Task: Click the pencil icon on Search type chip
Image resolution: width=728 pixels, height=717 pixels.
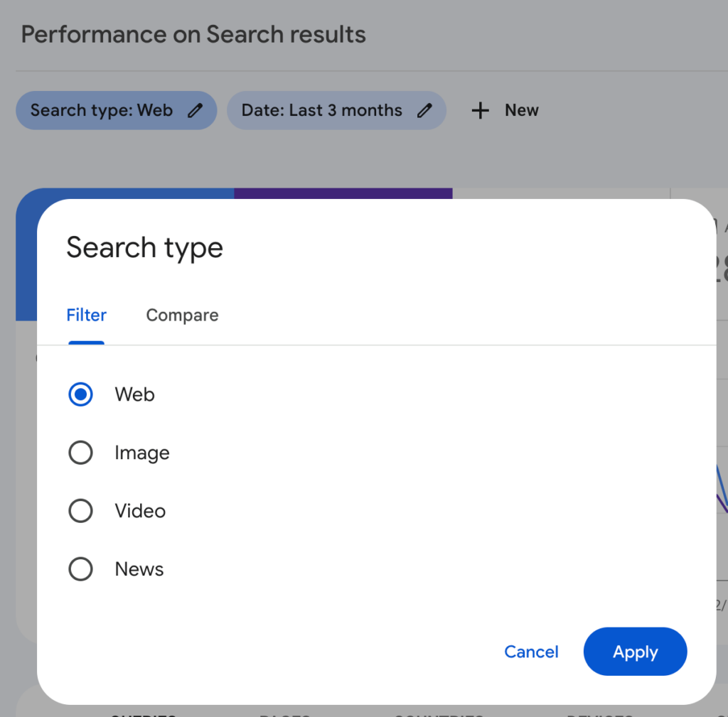Action: coord(195,110)
